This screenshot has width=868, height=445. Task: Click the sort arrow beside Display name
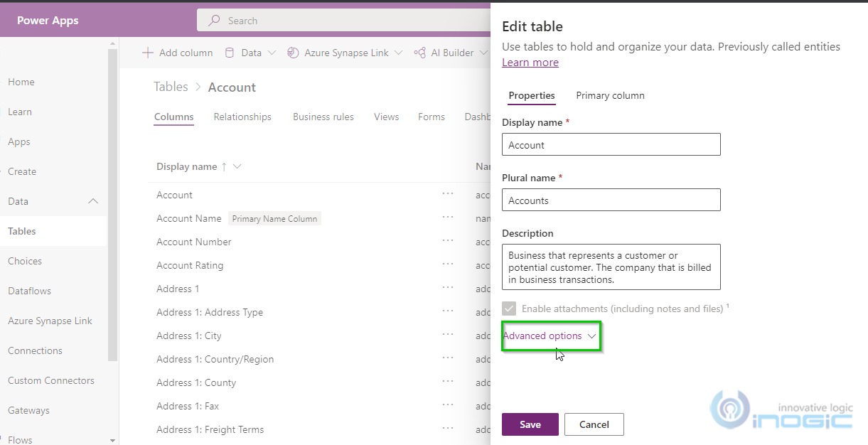[x=225, y=166]
